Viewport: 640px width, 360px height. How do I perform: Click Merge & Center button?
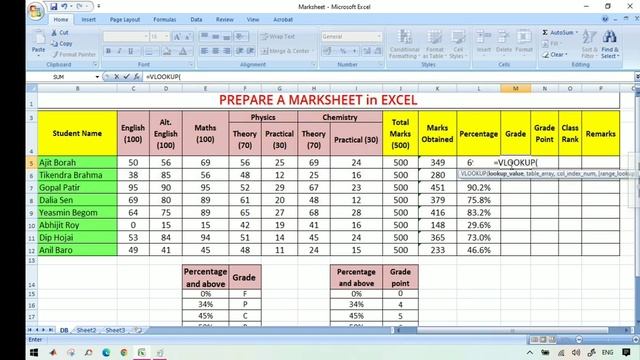pyautogui.click(x=287, y=51)
